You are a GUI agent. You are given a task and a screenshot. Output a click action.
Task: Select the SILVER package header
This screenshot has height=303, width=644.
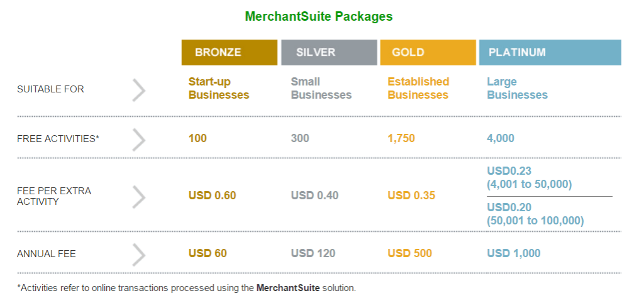click(x=329, y=53)
